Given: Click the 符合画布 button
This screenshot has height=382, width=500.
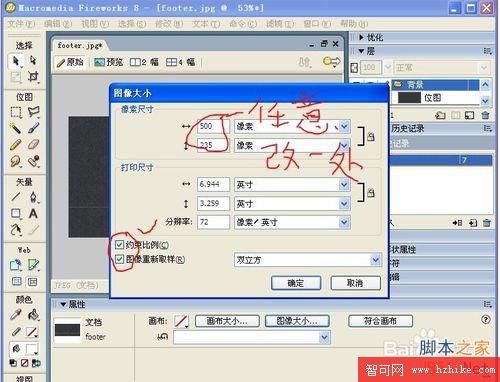Looking at the screenshot, I should click(x=380, y=321).
